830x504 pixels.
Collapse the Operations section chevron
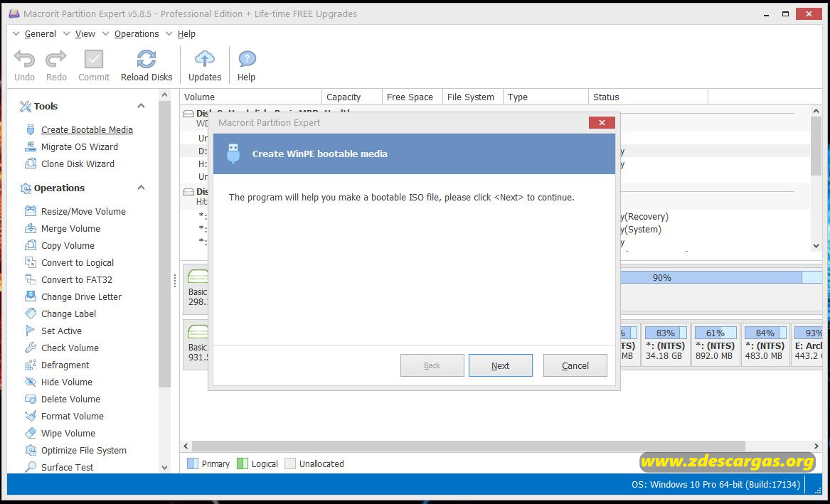pos(142,188)
